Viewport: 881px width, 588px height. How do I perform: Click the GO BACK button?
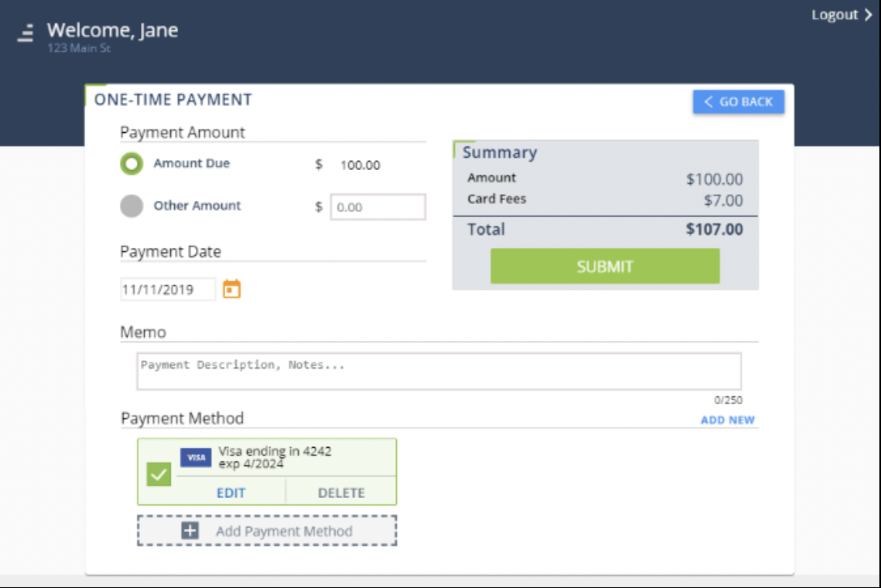tap(738, 101)
